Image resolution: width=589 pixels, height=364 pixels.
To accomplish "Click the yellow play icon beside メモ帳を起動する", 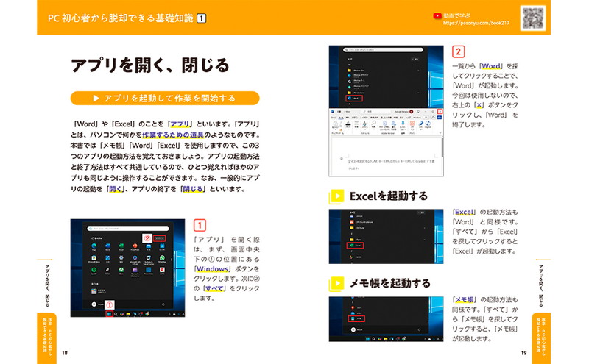I will pyautogui.click(x=336, y=283).
